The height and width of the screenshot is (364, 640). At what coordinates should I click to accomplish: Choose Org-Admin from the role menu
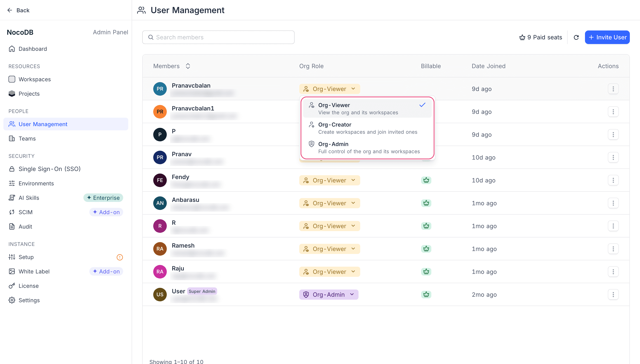click(x=367, y=148)
